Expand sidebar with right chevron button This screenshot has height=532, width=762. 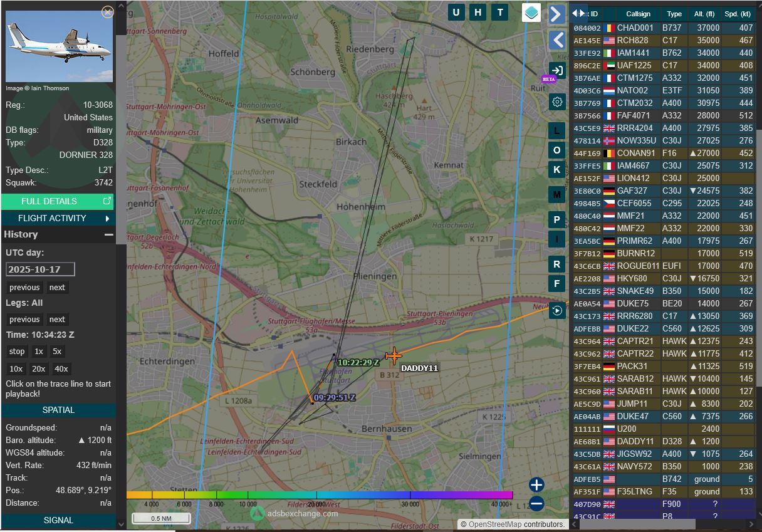(556, 14)
